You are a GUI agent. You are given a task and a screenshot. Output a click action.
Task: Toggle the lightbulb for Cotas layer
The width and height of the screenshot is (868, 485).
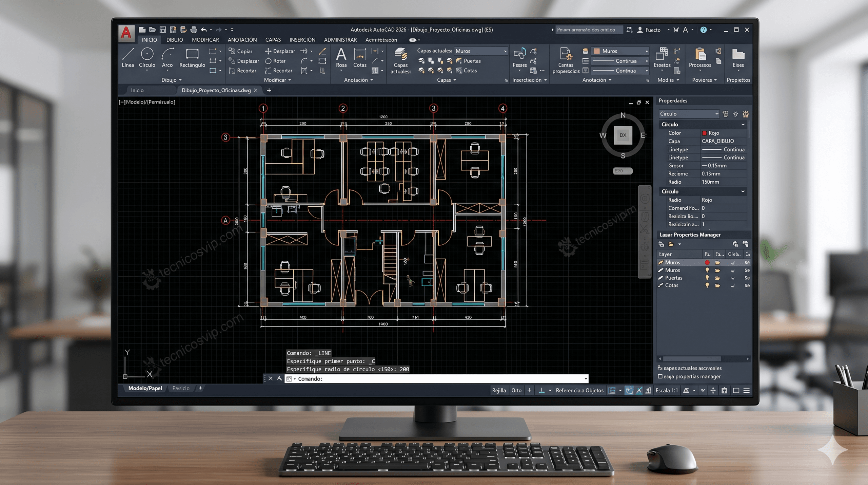pos(707,286)
